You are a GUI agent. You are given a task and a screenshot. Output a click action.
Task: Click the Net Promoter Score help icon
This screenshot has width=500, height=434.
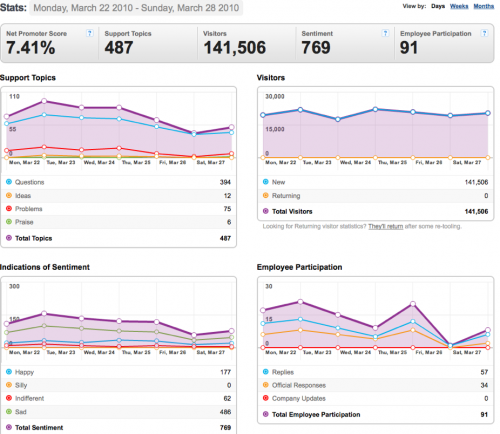90,33
